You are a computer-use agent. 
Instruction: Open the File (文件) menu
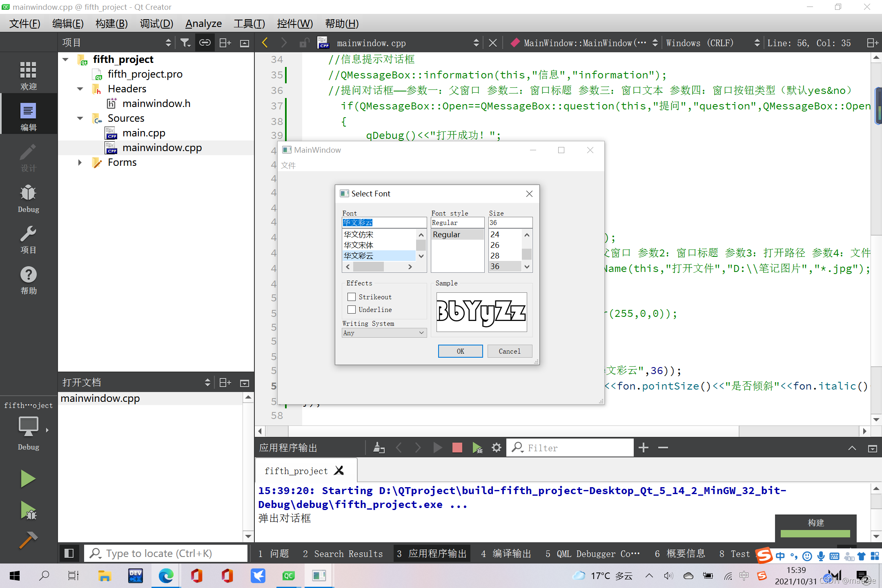pyautogui.click(x=25, y=23)
